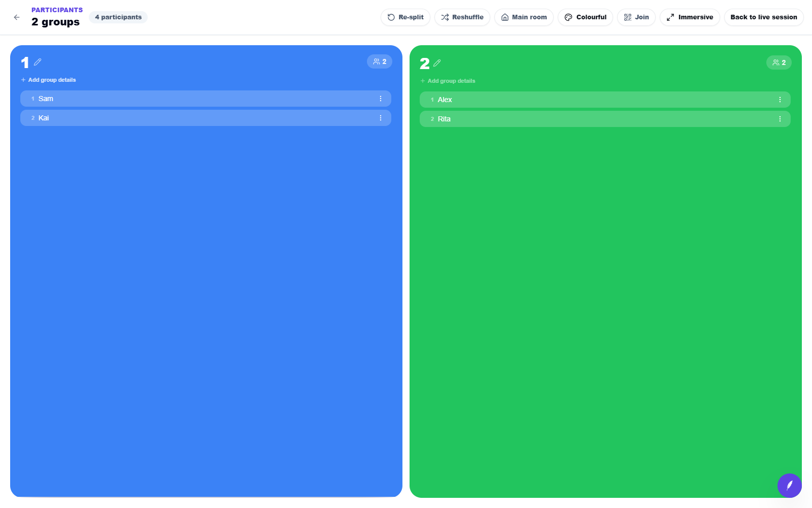Select participant Sam in group 1
This screenshot has height=508, width=812.
206,99
